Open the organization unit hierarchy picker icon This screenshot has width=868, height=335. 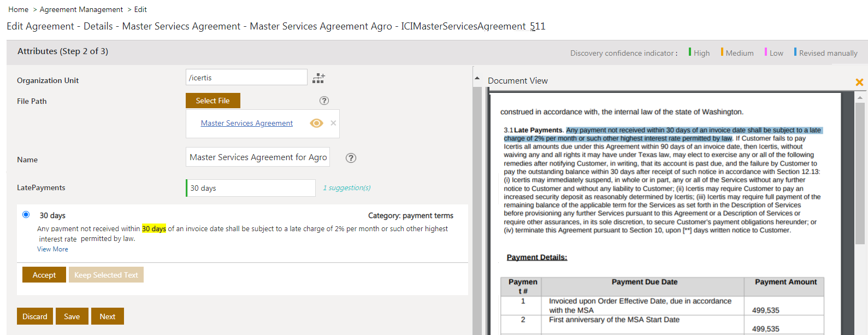coord(318,78)
